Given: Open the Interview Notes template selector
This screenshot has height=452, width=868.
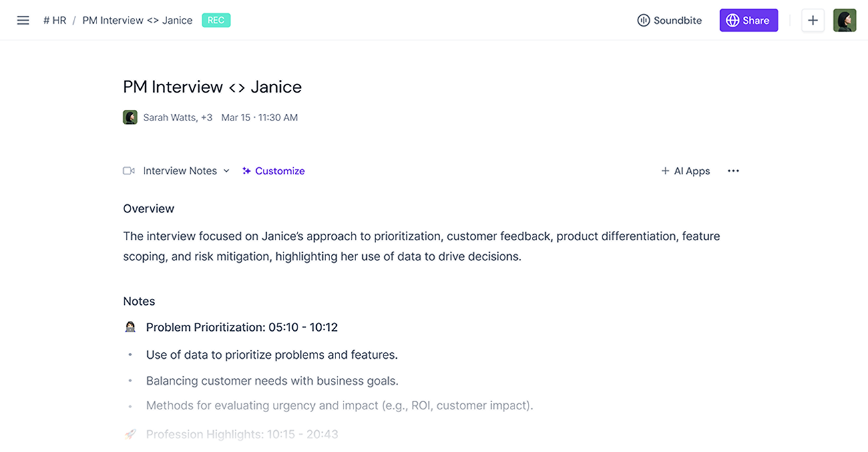Looking at the screenshot, I should tap(180, 171).
